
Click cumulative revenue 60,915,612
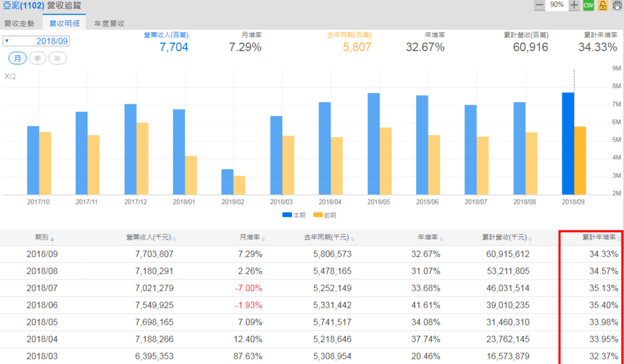(x=508, y=254)
